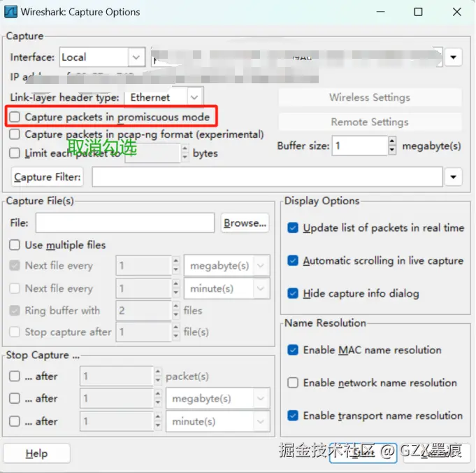
Task: Click the capture File path field
Action: pos(125,223)
